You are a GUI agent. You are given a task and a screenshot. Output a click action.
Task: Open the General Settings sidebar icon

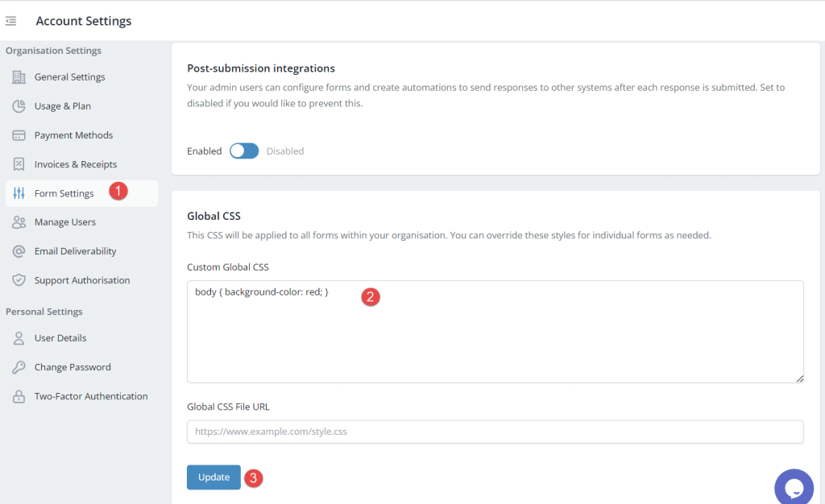(x=19, y=76)
